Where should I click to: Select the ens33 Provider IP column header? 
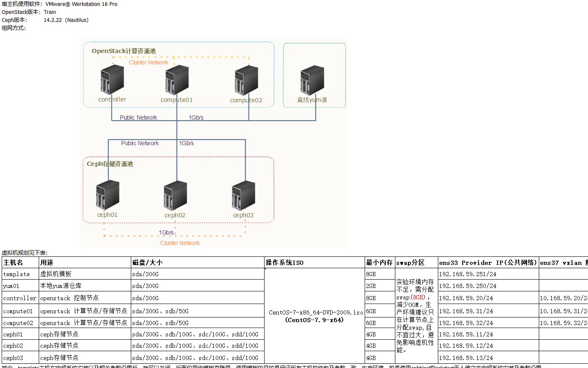coord(488,262)
